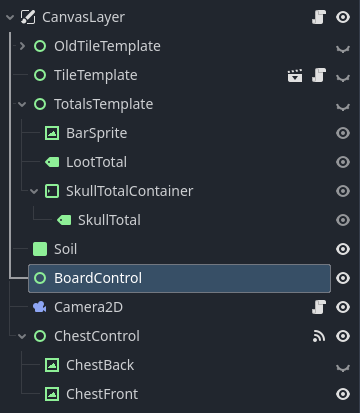Open TileTemplate scene in editor icon

[x=295, y=75]
